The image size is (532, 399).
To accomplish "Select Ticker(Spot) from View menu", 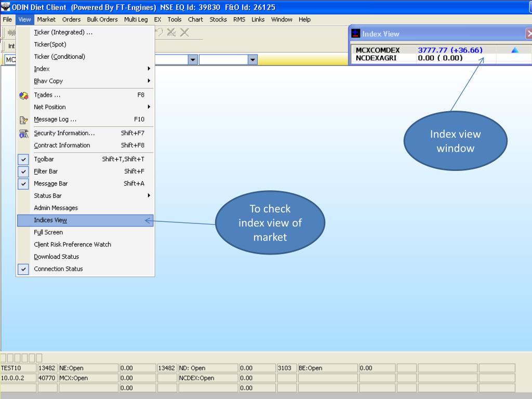I will 86,45.
